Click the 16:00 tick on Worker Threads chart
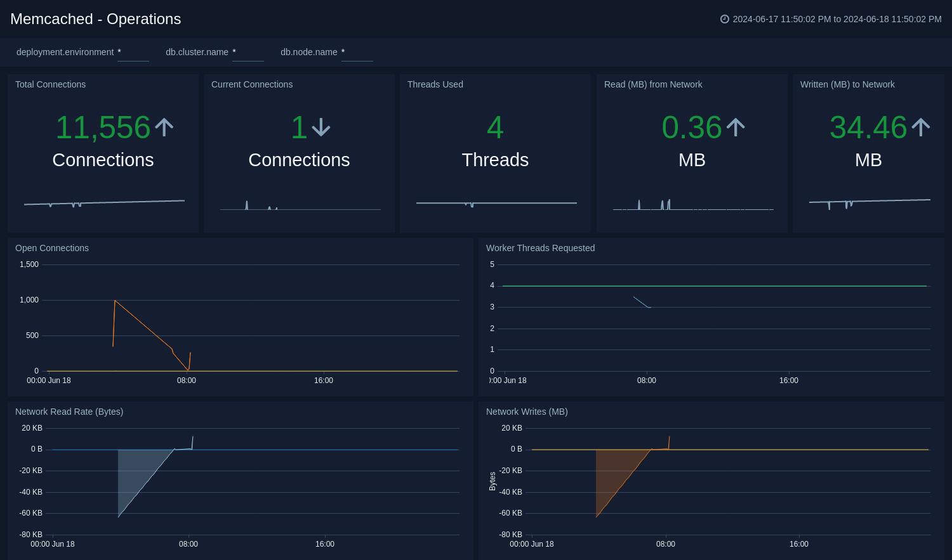This screenshot has width=952, height=560. pos(789,381)
